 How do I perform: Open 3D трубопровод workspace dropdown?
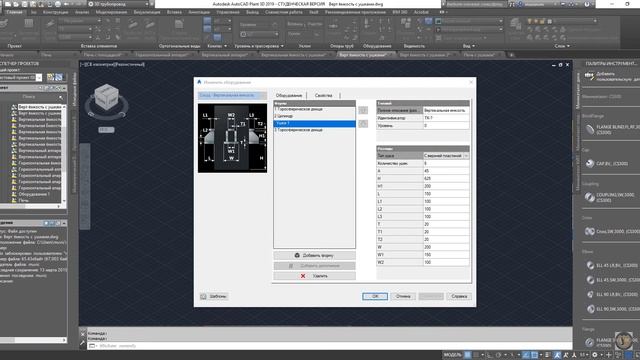[119, 4]
